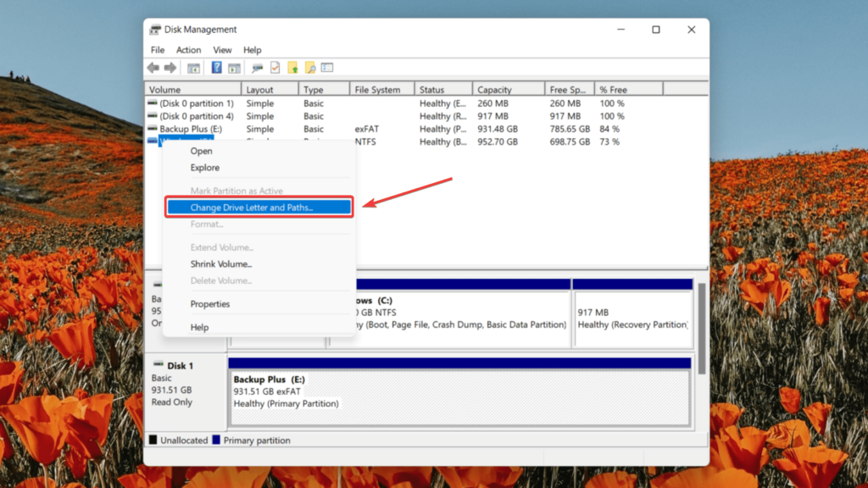
Task: Click the Back navigation arrow
Action: click(x=153, y=68)
